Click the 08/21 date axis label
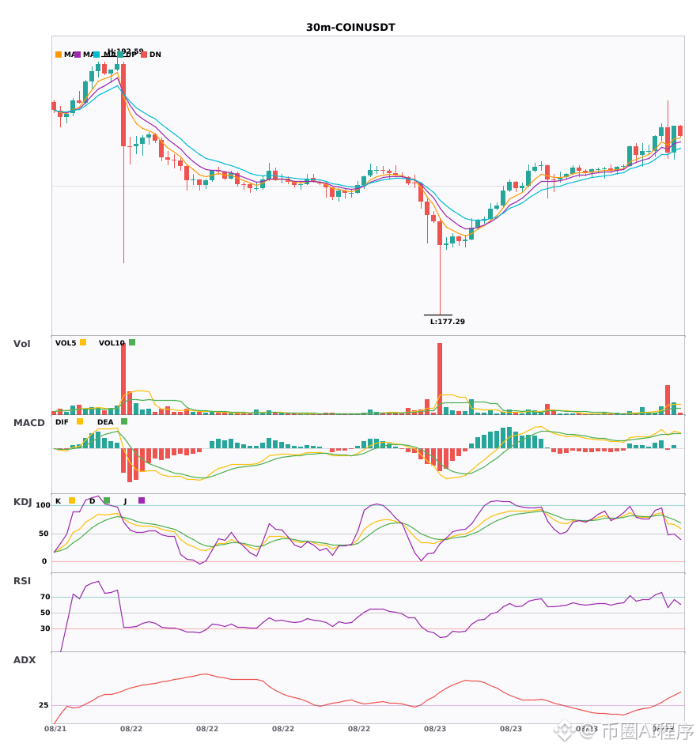 (x=55, y=729)
